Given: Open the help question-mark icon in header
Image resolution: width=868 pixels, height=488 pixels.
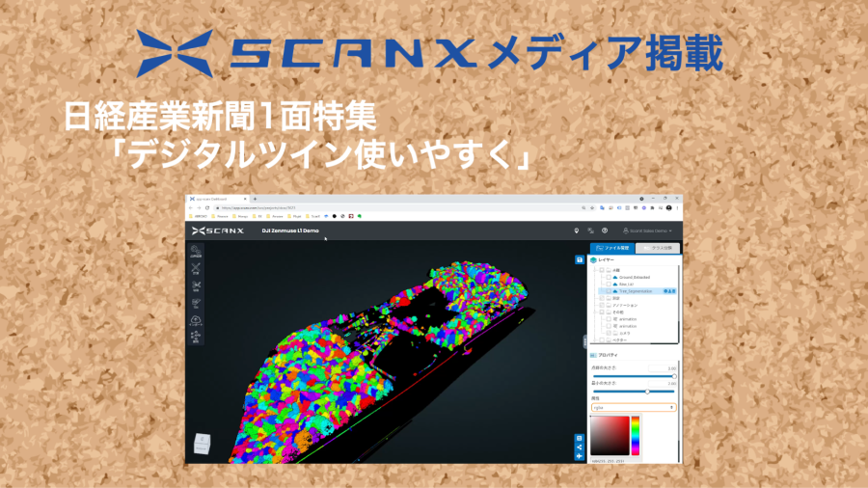Looking at the screenshot, I should point(605,230).
